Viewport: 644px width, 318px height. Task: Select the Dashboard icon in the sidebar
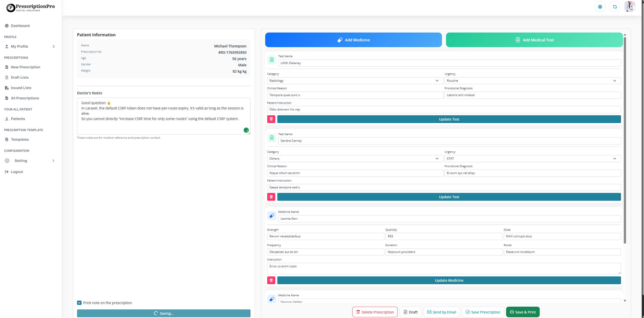[x=7, y=26]
